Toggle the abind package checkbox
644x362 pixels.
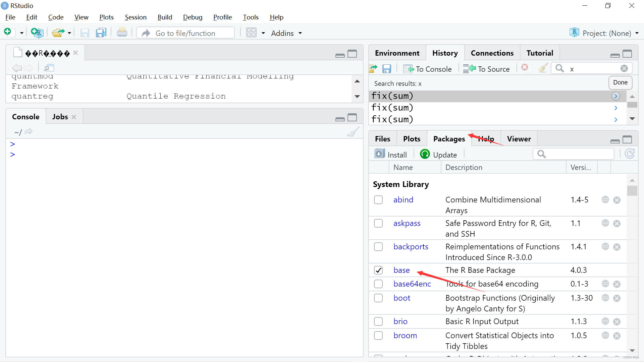click(378, 200)
